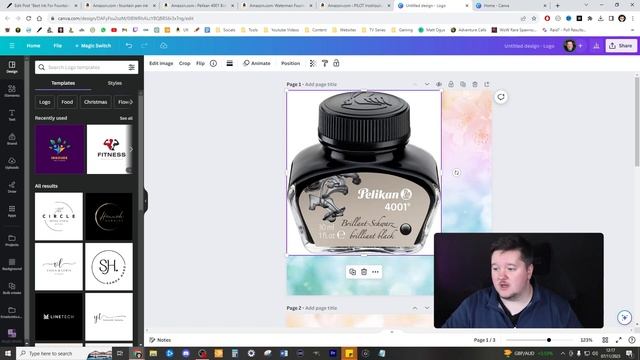Open border style lines icon
Viewport: 640px width, 360px height.
(x=229, y=63)
